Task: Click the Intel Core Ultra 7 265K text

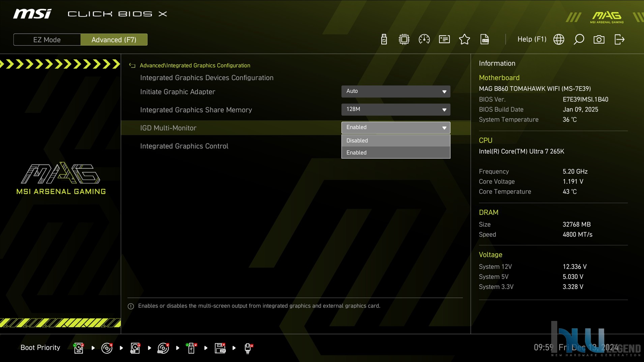Action: pos(521,151)
